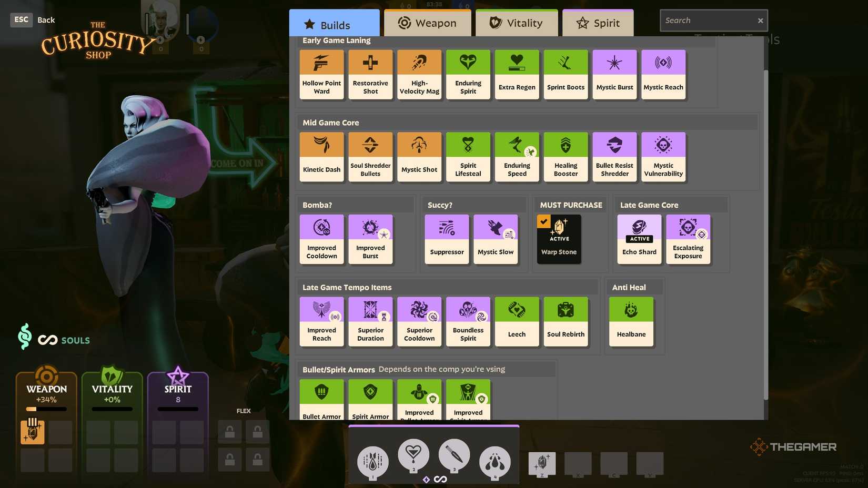This screenshot has width=868, height=488.
Task: Switch to the Spirit shop tab
Action: point(598,23)
